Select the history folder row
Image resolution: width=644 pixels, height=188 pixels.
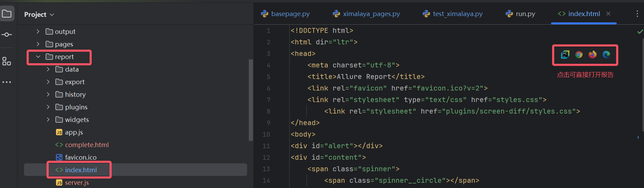pos(135,94)
